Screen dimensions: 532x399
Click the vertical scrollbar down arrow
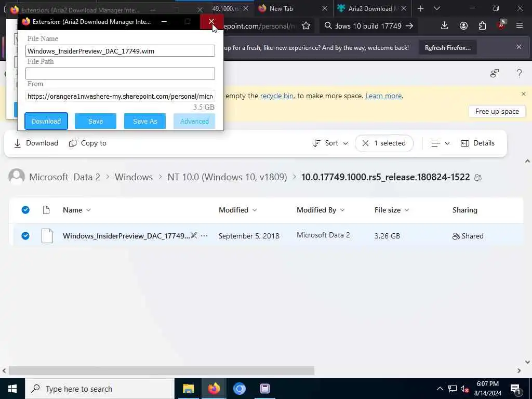527,362
